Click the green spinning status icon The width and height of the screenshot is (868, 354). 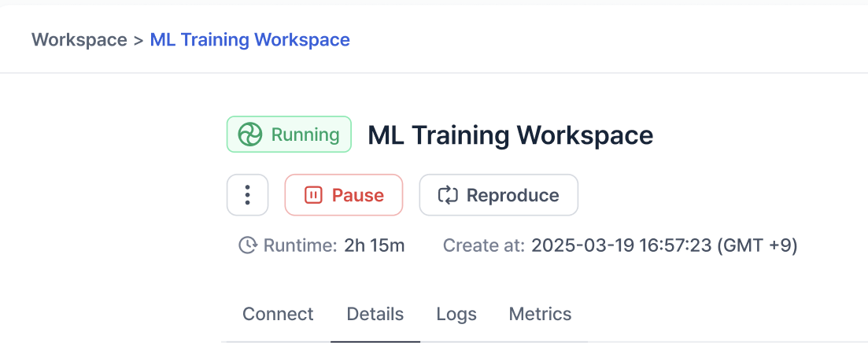click(x=249, y=135)
